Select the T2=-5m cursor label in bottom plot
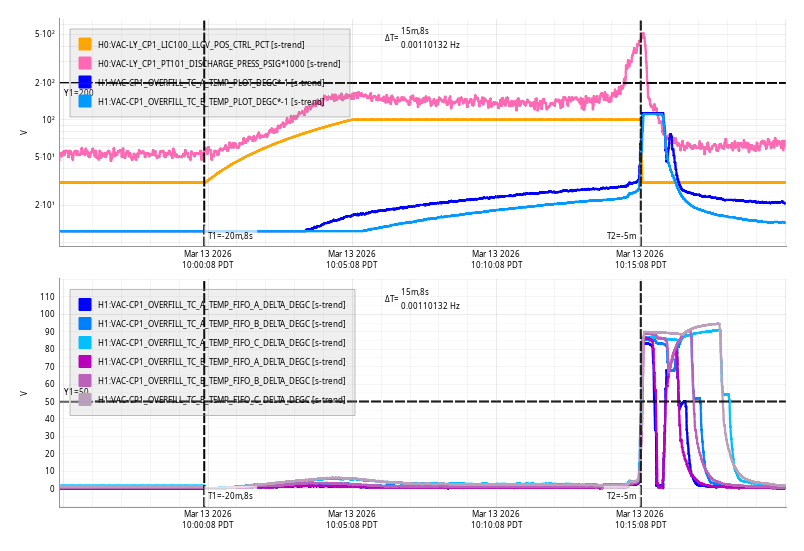Screen dimensions: 804x551 coord(621,495)
